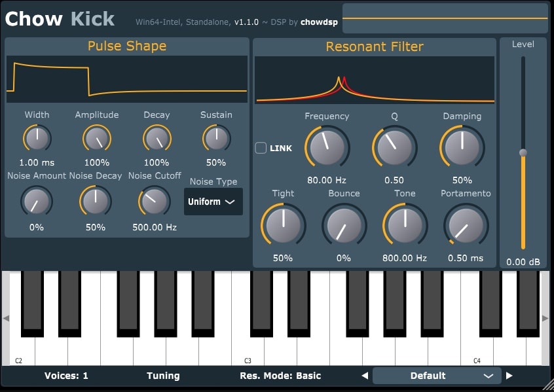The image size is (554, 392).
Task: Open the Noise Type Uniform dropdown
Action: pyautogui.click(x=212, y=202)
